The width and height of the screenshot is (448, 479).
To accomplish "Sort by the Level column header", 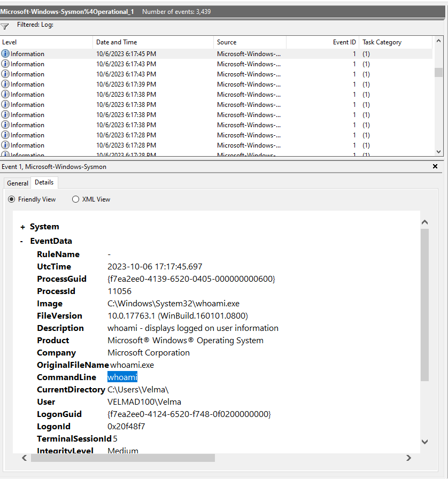I will point(47,42).
